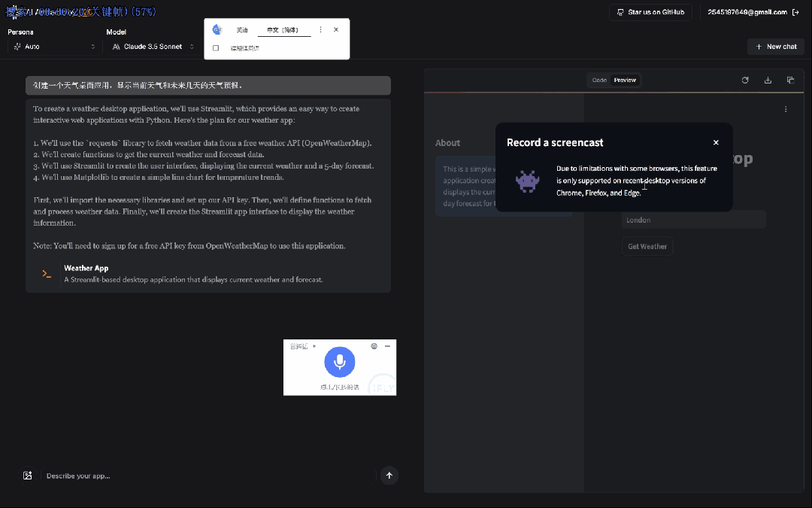This screenshot has height=508, width=812.
Task: Open the Translate popup's three-dot options menu
Action: (x=320, y=29)
